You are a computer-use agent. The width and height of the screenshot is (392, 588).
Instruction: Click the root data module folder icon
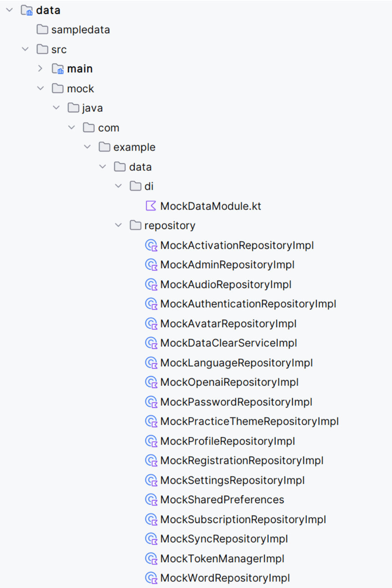coord(27,10)
